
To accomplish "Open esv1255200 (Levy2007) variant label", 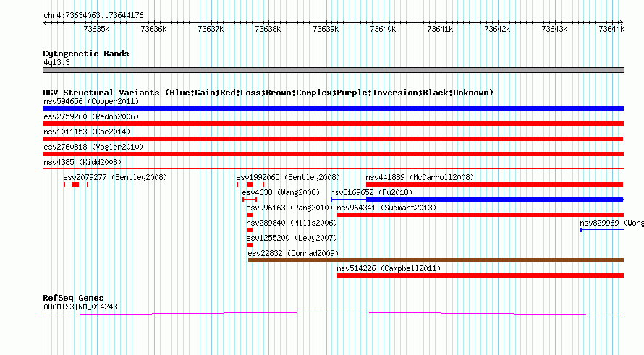I will click(x=292, y=238).
